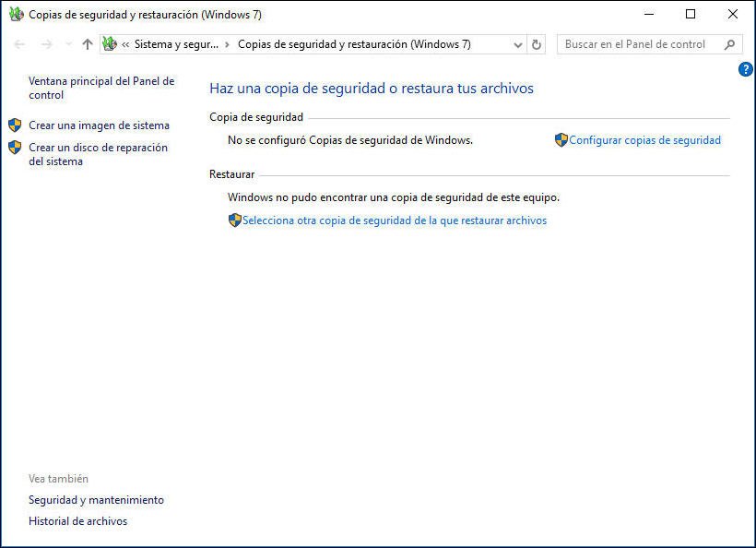The width and height of the screenshot is (756, 548).
Task: Expand the double chevron at breadcrumb start
Action: coord(125,45)
